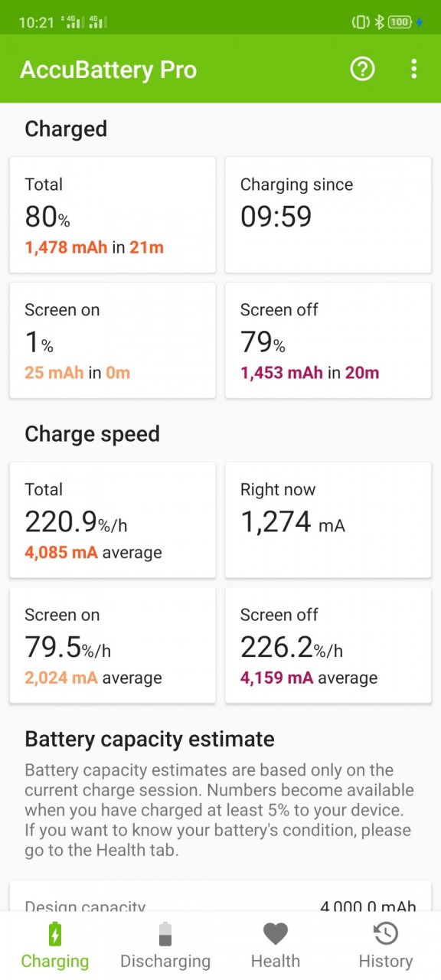Open the Screen on 1% card
441x980 pixels.
click(113, 341)
